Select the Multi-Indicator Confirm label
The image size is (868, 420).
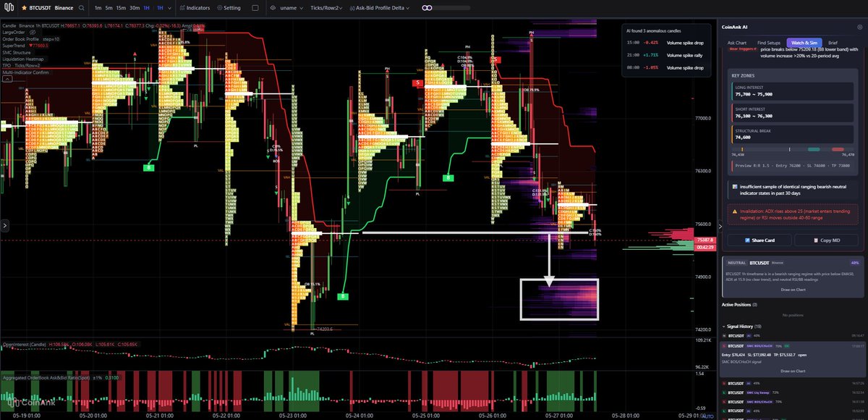click(25, 72)
